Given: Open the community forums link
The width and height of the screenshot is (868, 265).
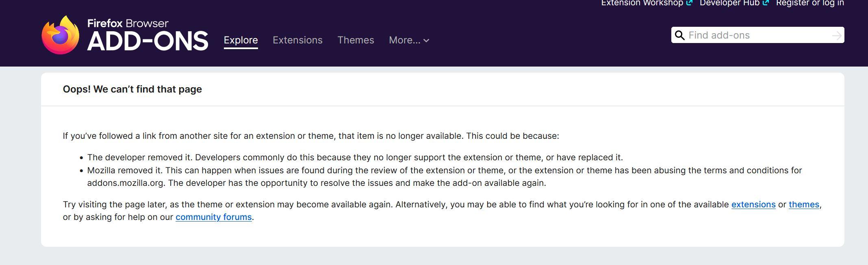Looking at the screenshot, I should (213, 217).
